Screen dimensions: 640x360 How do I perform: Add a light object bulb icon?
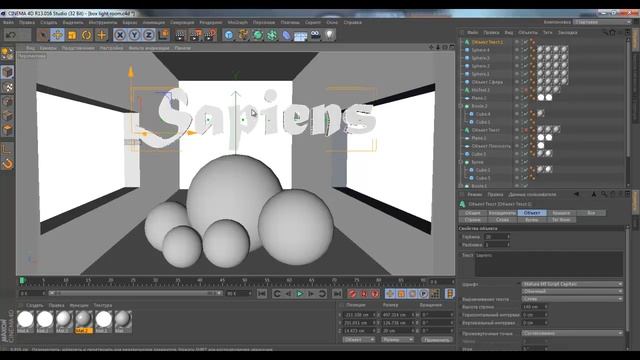329,35
